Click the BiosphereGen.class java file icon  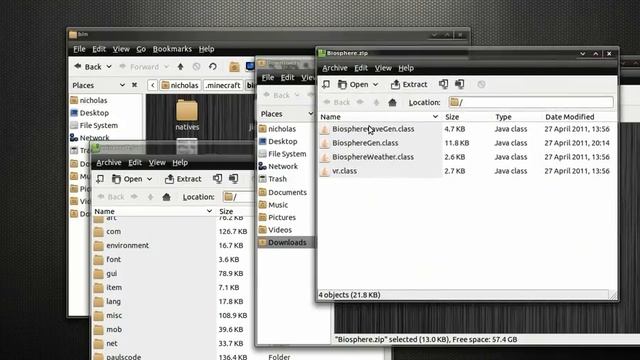[325, 143]
